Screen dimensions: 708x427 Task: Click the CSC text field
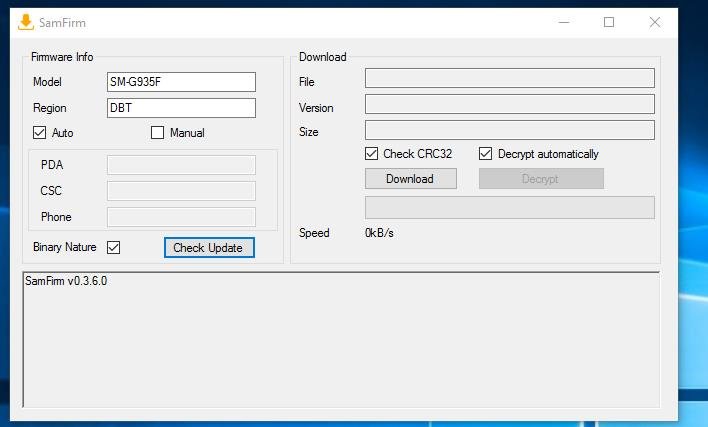[x=181, y=191]
